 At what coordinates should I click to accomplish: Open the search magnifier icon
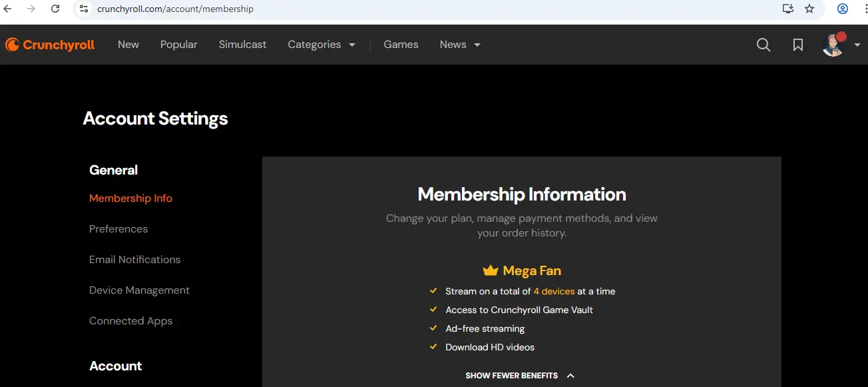coord(763,45)
